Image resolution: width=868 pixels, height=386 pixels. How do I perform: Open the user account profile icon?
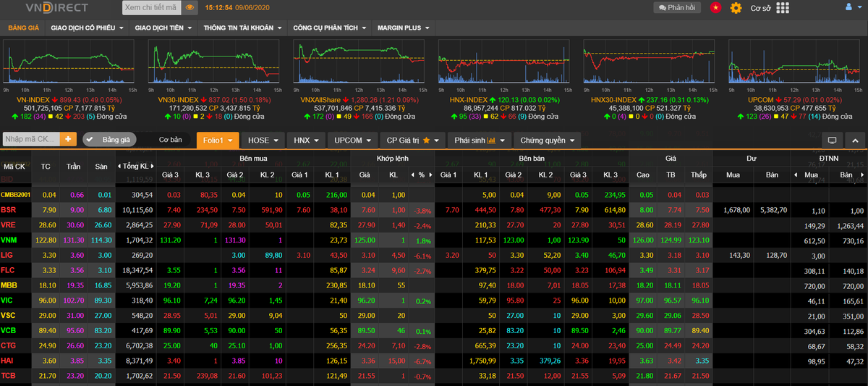coord(849,7)
